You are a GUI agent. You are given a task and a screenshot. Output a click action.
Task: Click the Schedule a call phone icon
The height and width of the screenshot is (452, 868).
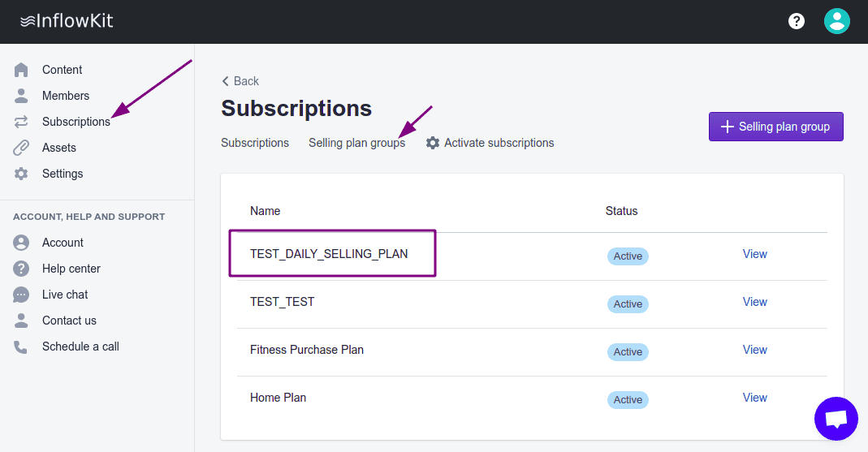(x=21, y=347)
